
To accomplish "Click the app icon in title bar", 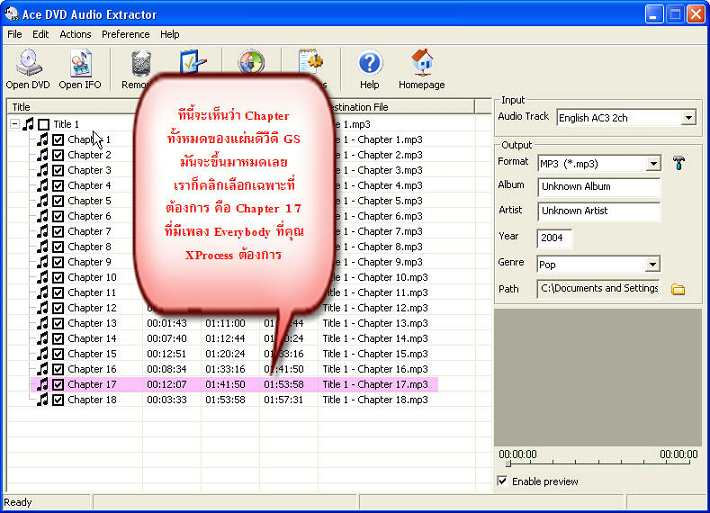I will click(11, 14).
